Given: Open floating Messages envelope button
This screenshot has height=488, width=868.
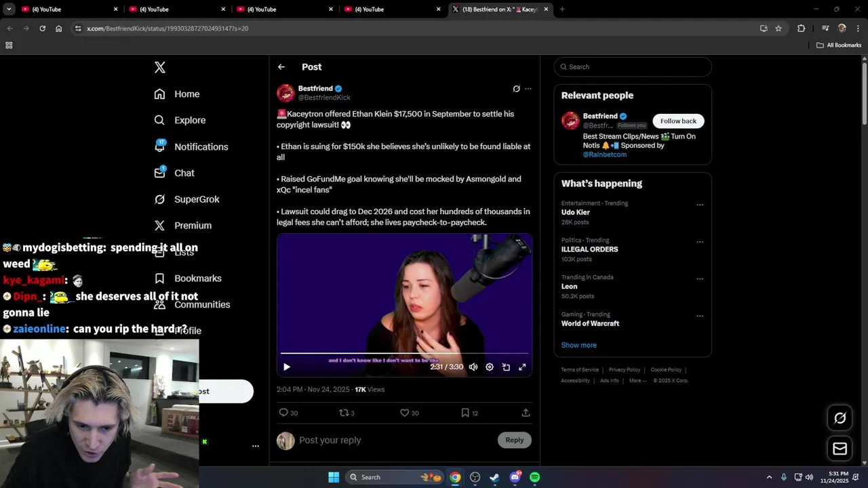Looking at the screenshot, I should click(840, 449).
